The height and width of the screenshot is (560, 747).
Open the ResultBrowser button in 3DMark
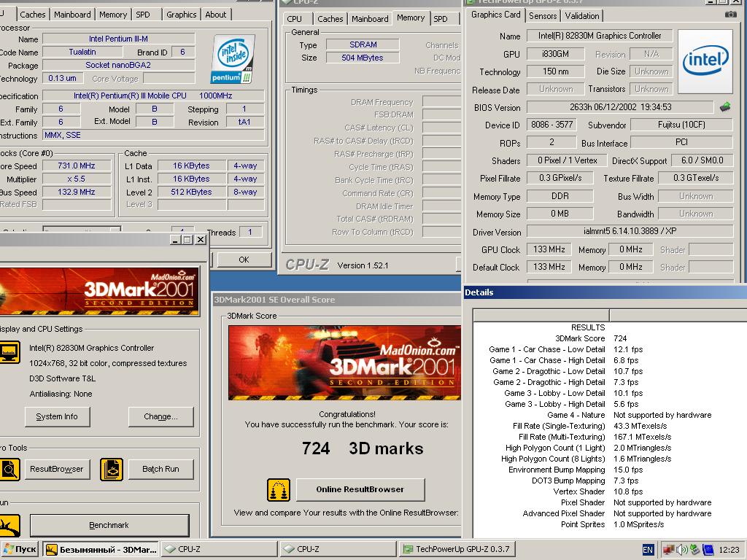point(57,469)
